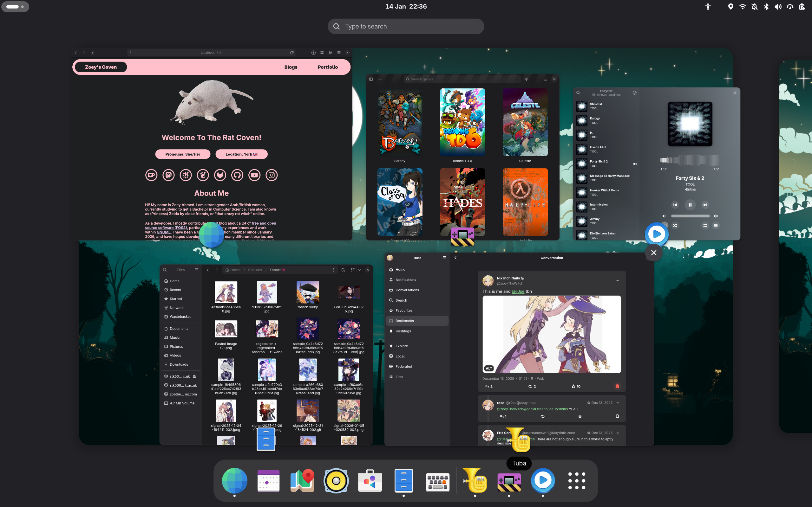Click the YouTube icon on profile page

(254, 175)
